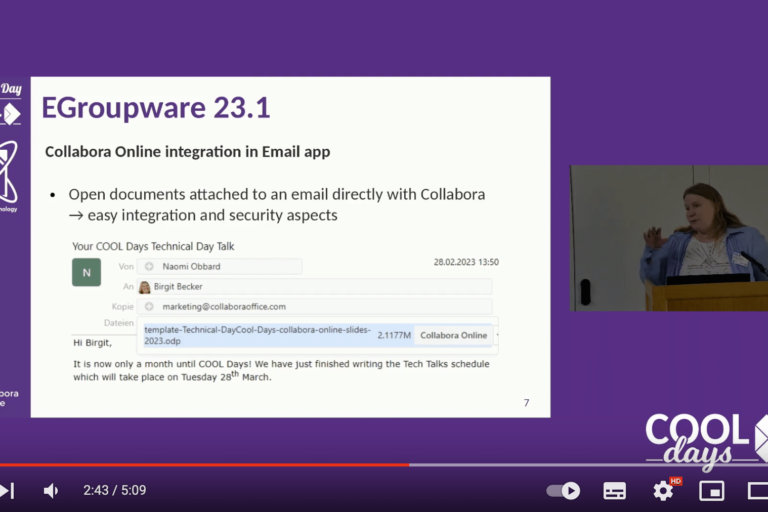Click the 2.1177M file size text
The width and height of the screenshot is (768, 512).
pos(394,336)
